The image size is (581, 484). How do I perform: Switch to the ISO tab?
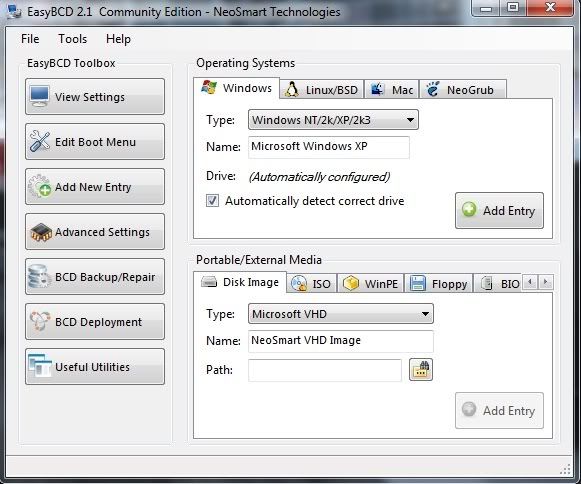[312, 284]
